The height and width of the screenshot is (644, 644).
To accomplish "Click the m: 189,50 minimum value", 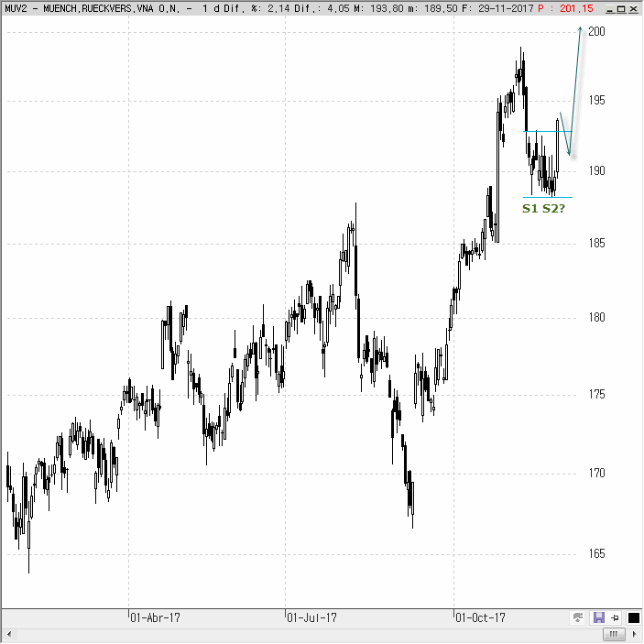I will pos(432,8).
